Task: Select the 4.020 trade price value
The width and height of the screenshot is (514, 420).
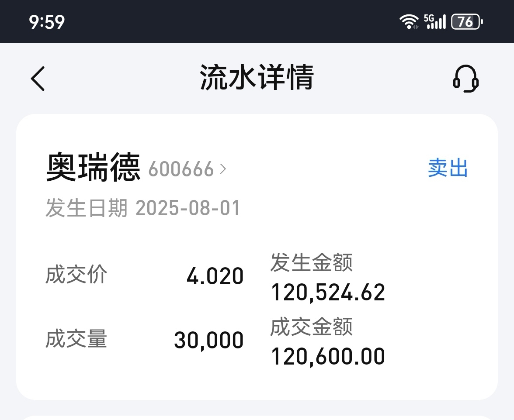Action: pos(215,276)
